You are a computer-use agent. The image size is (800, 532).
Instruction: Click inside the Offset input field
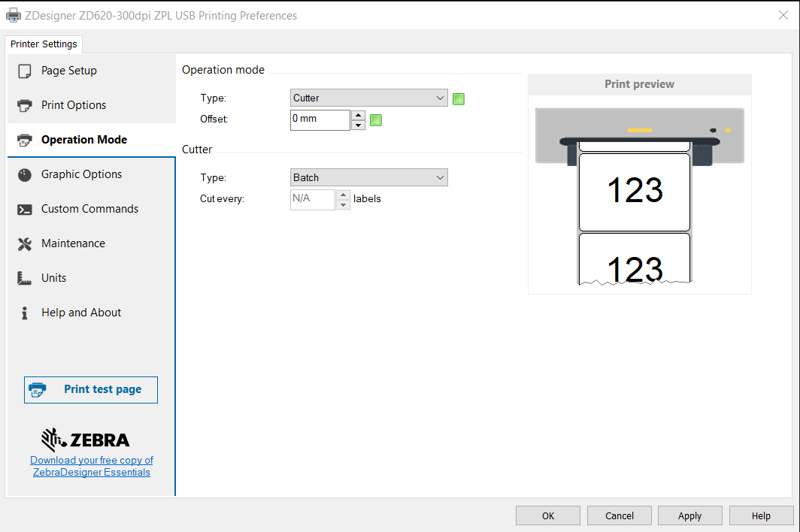point(320,119)
